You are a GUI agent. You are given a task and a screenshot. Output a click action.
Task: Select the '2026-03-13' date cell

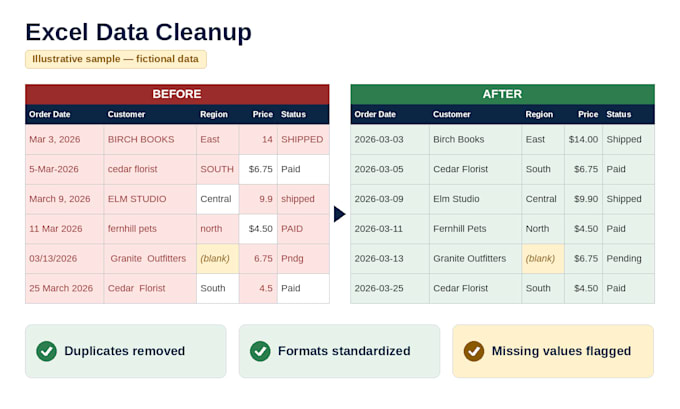[x=390, y=258]
